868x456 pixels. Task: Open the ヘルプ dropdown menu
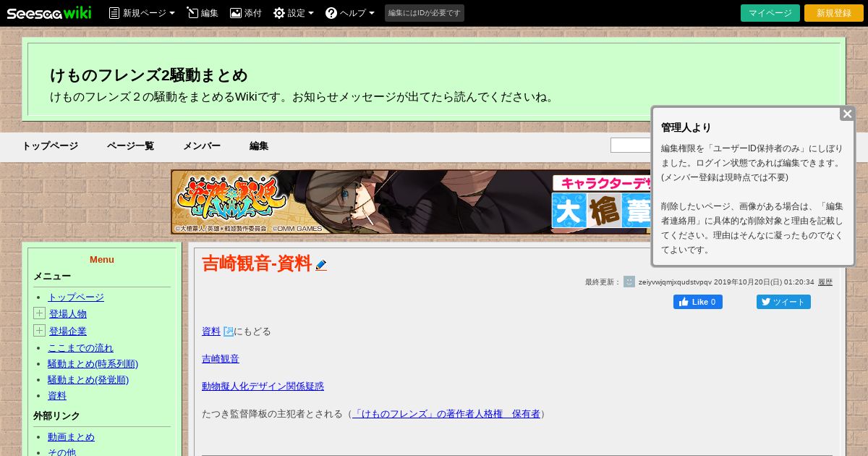[350, 13]
